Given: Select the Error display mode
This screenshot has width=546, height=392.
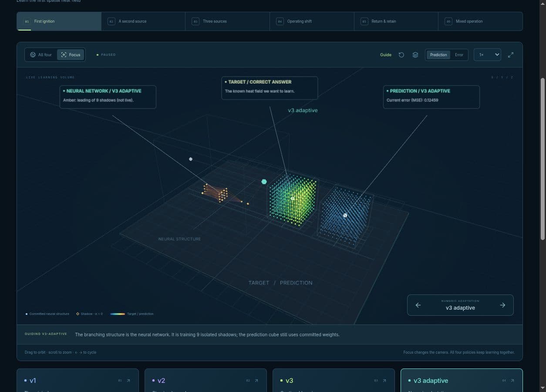Looking at the screenshot, I should pyautogui.click(x=459, y=55).
